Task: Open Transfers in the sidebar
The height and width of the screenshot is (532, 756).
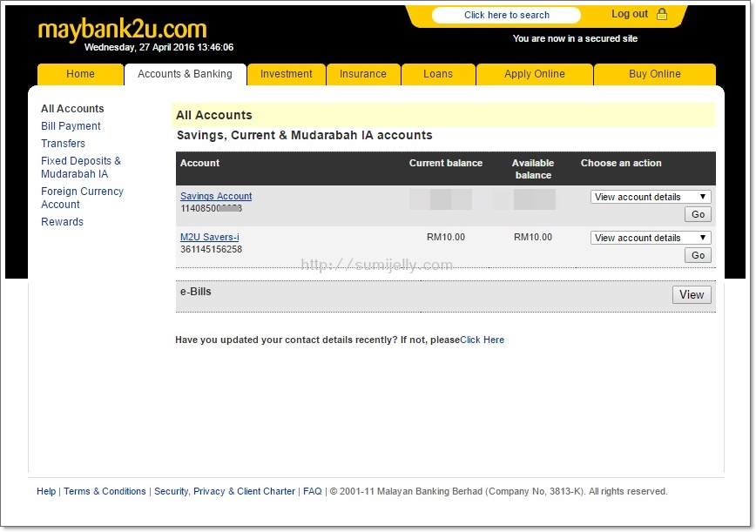Action: (x=64, y=143)
